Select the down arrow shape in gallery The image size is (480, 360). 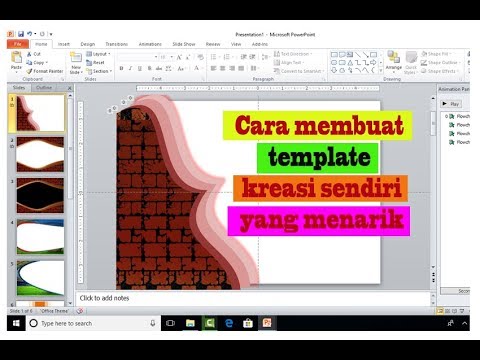334,70
